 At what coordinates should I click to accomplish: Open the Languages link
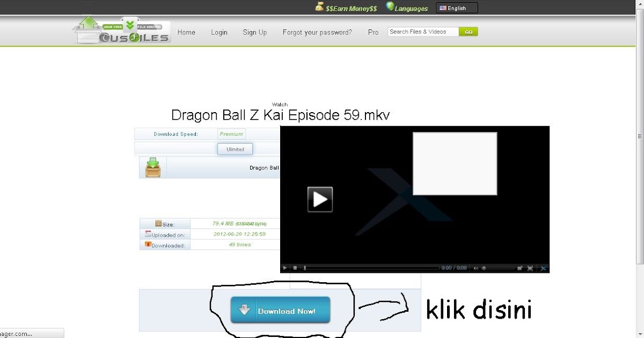coord(412,9)
